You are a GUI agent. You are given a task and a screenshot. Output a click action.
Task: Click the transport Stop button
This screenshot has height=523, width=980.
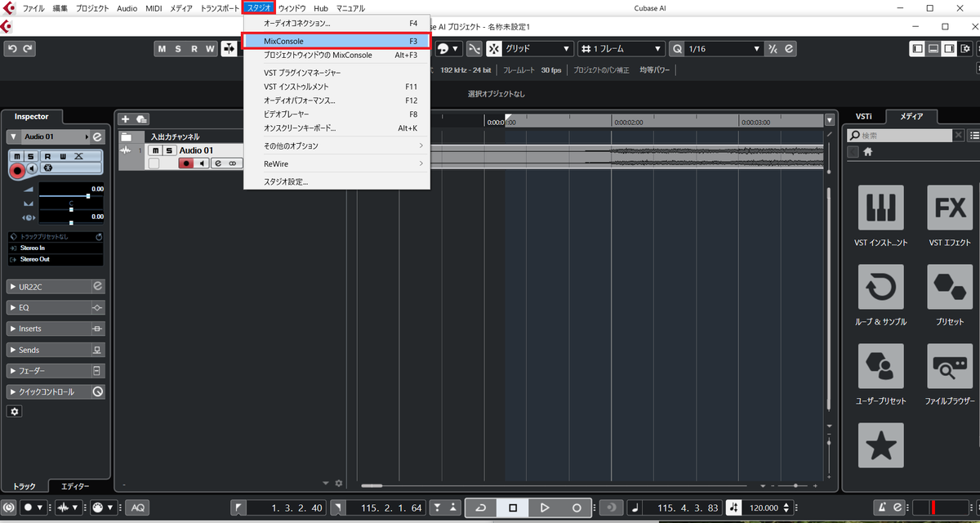[x=513, y=507]
